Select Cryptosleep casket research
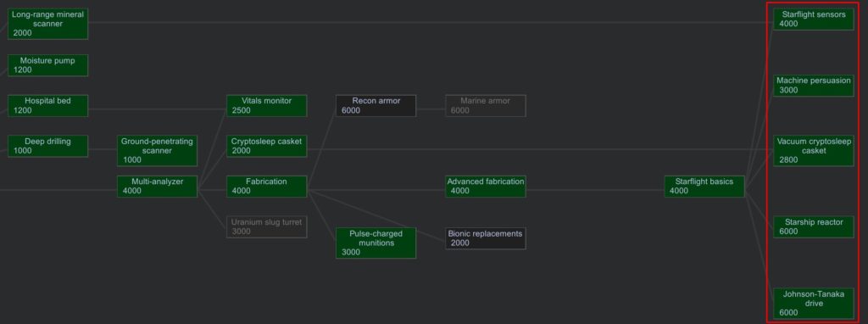The image size is (868, 324). [x=266, y=146]
